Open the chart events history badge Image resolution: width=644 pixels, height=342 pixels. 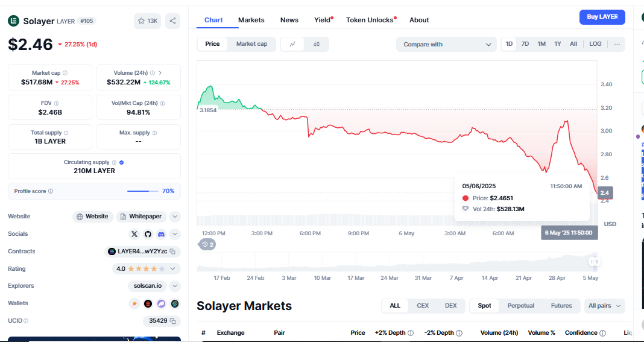coord(208,244)
